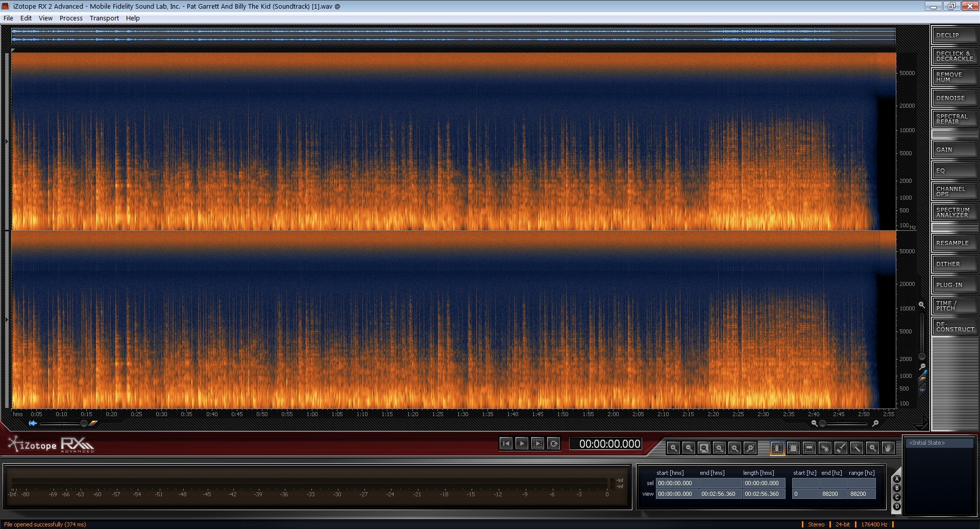
Task: Click the zoom-out magnifier by the time zoom slider
Action: (814, 423)
